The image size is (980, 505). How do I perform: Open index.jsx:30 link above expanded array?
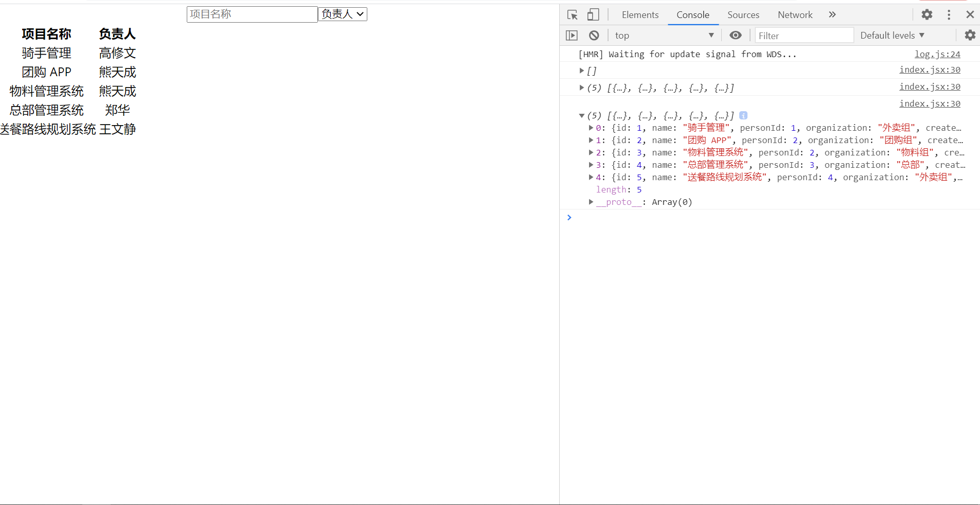930,103
